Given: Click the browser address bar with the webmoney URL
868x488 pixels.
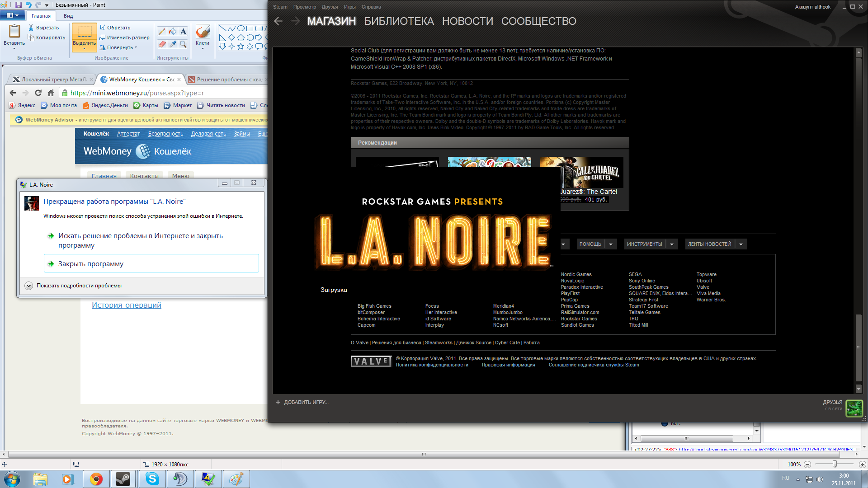Looking at the screenshot, I should point(163,93).
